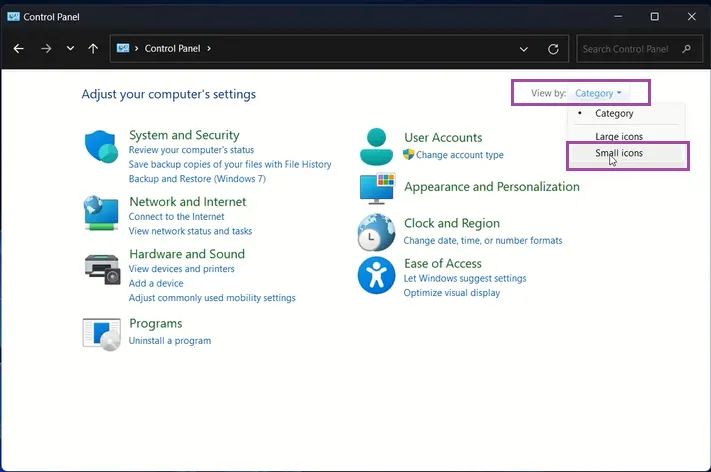Expand the recent locations chevron

(70, 48)
